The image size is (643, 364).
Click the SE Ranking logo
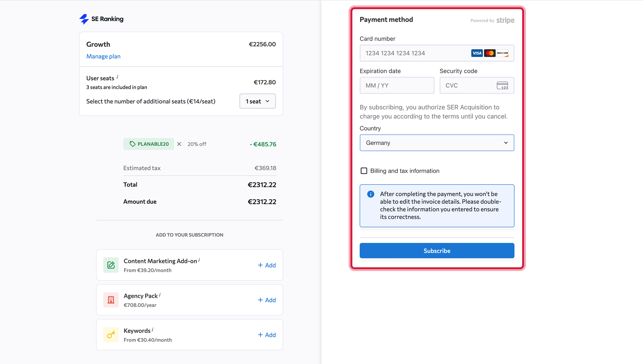click(101, 19)
